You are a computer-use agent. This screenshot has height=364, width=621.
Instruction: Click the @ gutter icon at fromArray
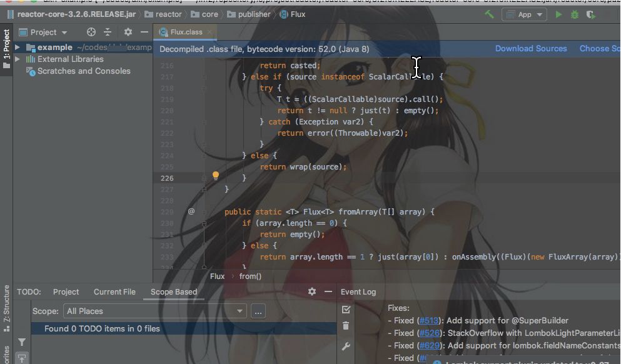coord(191,211)
